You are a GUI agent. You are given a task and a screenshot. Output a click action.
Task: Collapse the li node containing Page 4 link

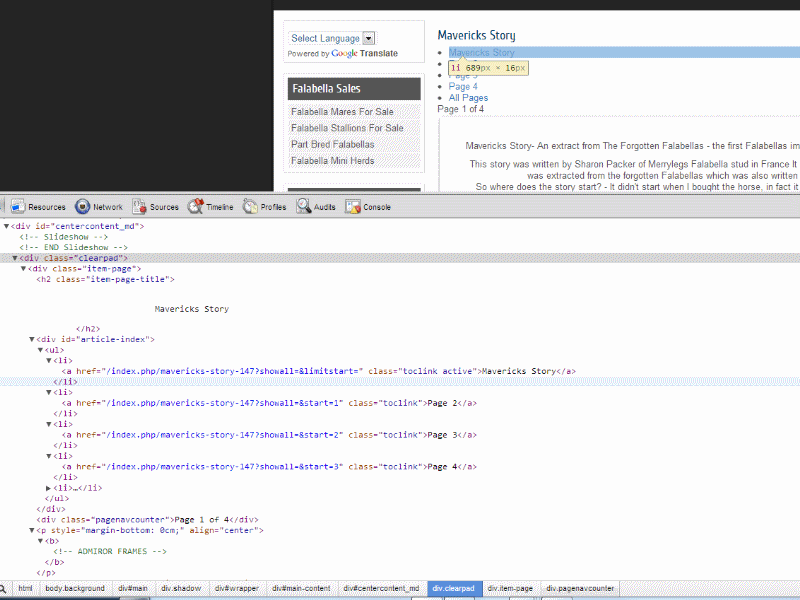[x=49, y=456]
